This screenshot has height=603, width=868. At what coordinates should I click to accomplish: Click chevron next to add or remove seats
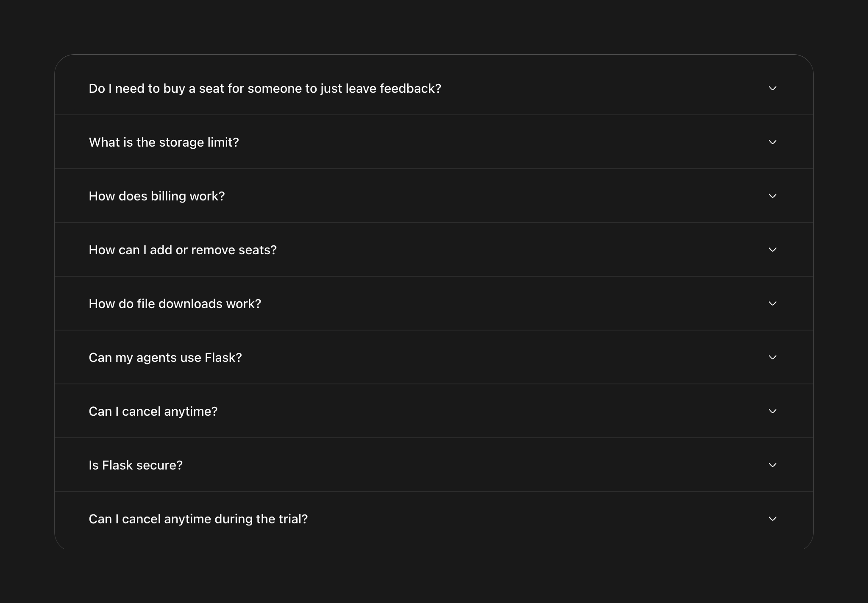point(772,250)
